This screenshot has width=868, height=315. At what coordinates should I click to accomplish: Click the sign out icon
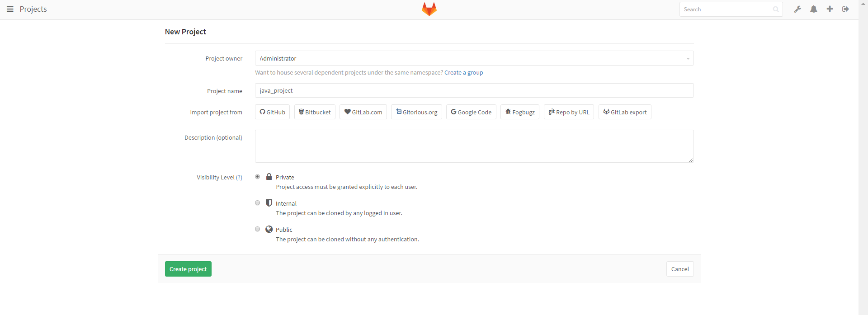click(845, 9)
